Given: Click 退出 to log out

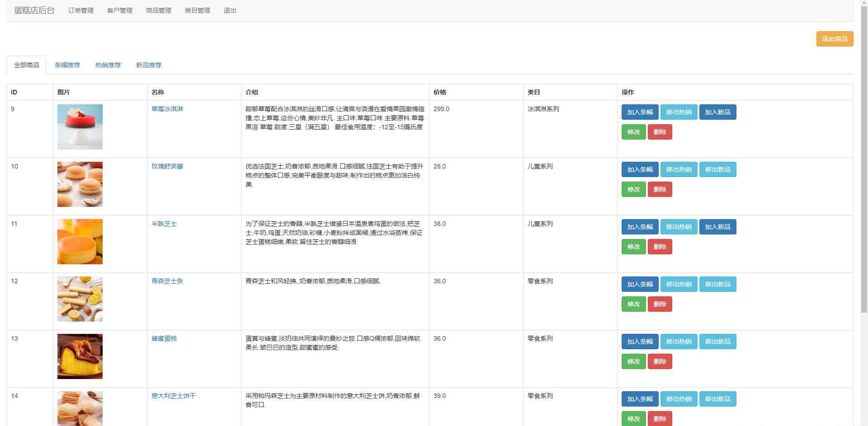Looking at the screenshot, I should 230,10.
